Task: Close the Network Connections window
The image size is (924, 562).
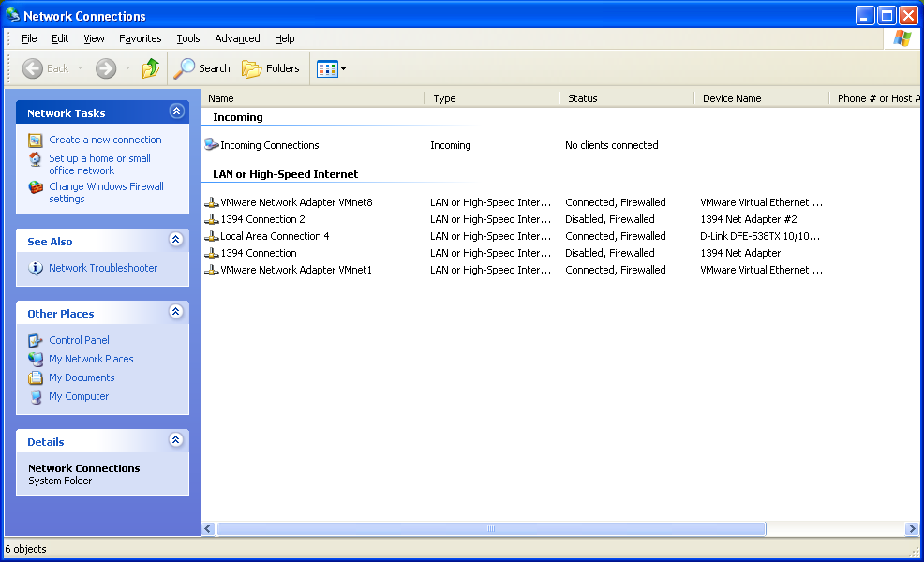Action: click(x=908, y=15)
